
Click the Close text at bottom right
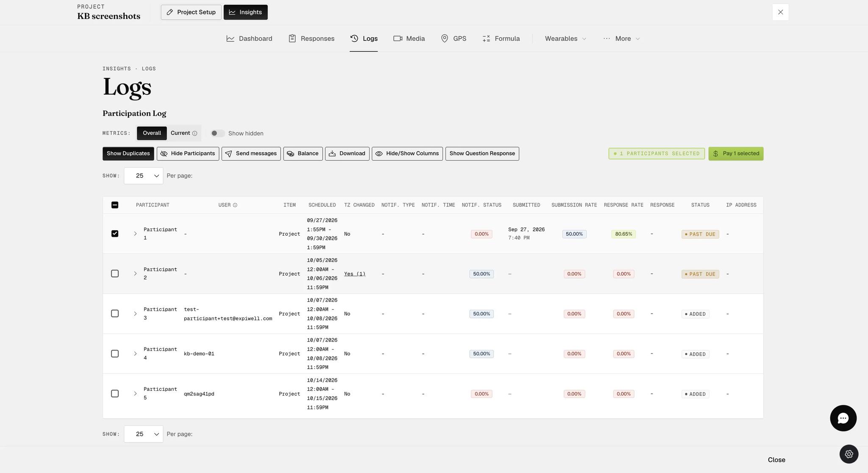point(776,460)
